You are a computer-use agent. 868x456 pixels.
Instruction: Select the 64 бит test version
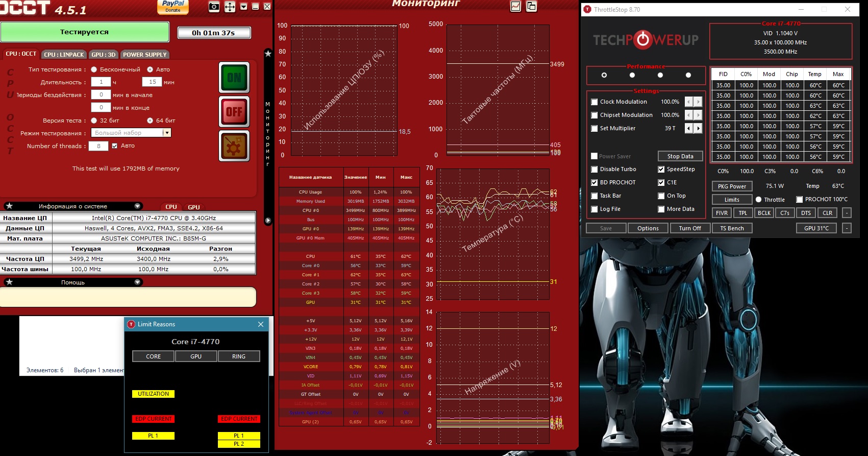(150, 121)
